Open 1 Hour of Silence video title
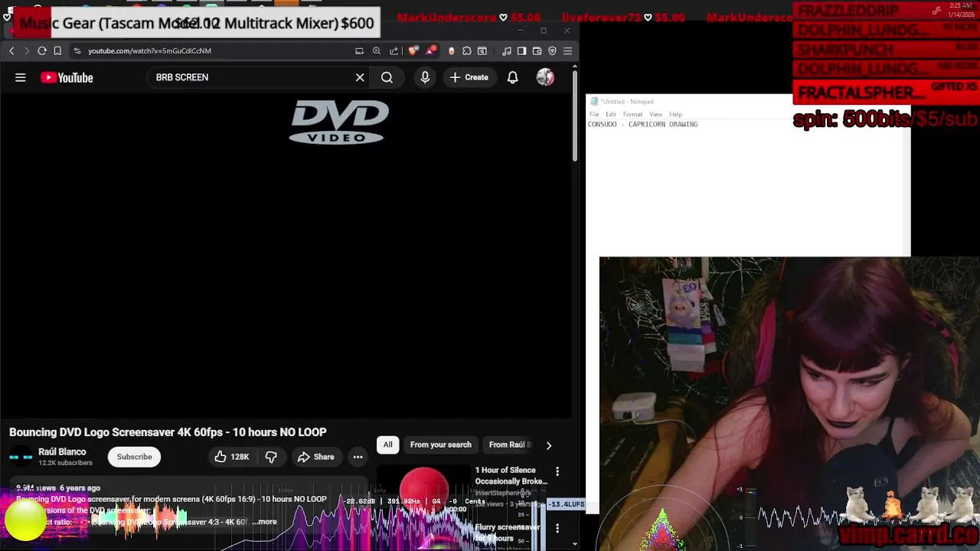 511,476
